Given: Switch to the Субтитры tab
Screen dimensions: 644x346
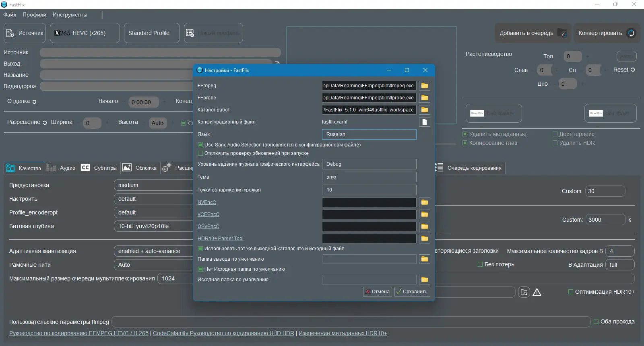Looking at the screenshot, I should point(99,168).
